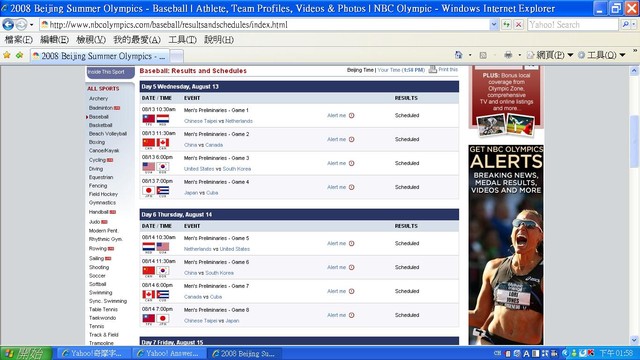Open the Canada team link in Game 2
Viewport: 640px width, 360px height.
click(214, 145)
